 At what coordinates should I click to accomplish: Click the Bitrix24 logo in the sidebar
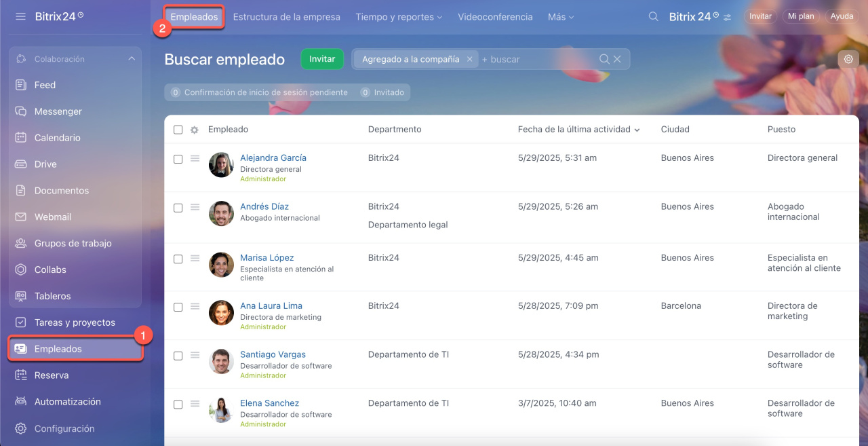click(x=59, y=16)
